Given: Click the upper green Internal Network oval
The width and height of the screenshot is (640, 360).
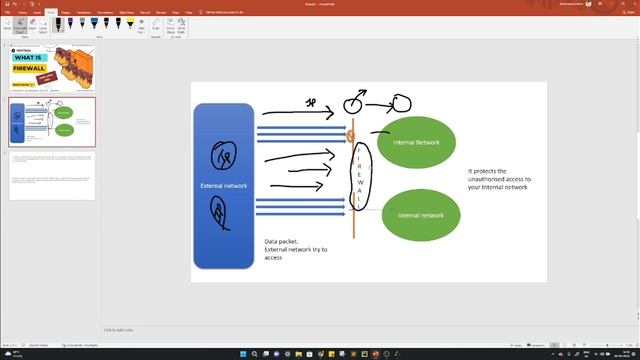Looking at the screenshot, I should 416,142.
